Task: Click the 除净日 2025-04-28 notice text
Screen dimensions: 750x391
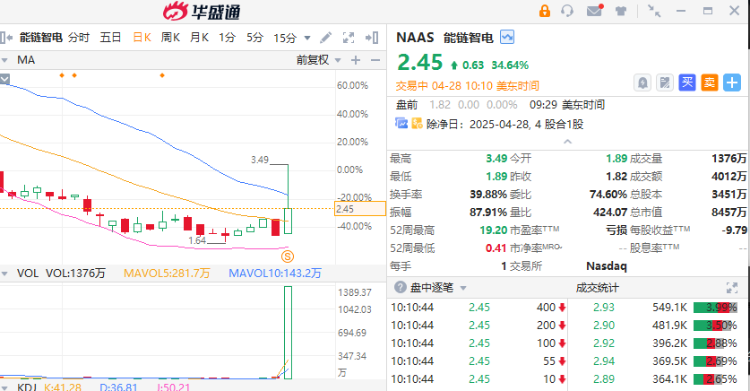Action: coord(505,124)
